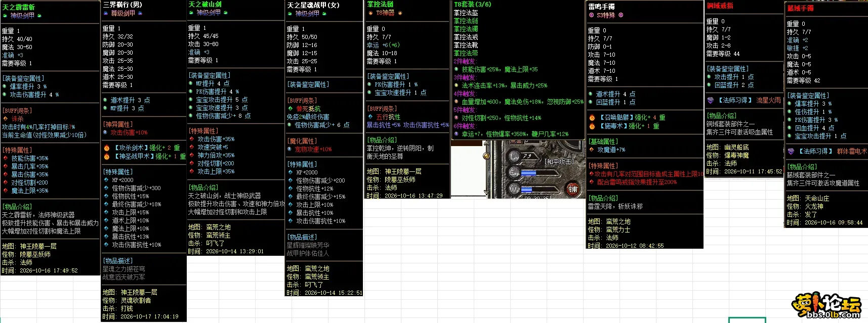Click the round Exp icon

tap(515, 172)
